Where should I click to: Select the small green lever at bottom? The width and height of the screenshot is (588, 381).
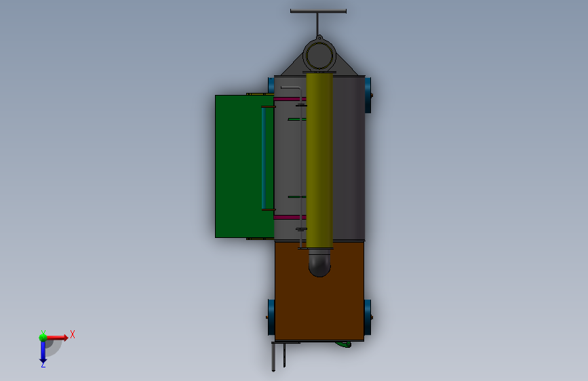tap(343, 344)
